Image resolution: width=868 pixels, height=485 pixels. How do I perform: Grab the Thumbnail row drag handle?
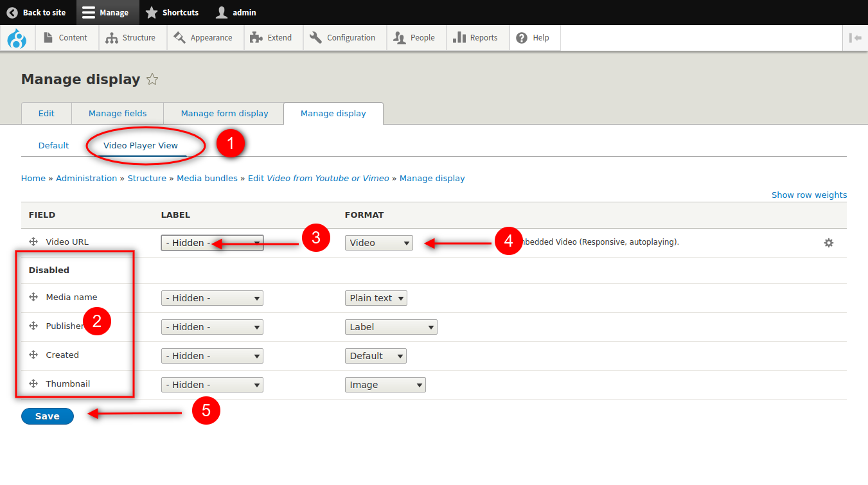[33, 384]
